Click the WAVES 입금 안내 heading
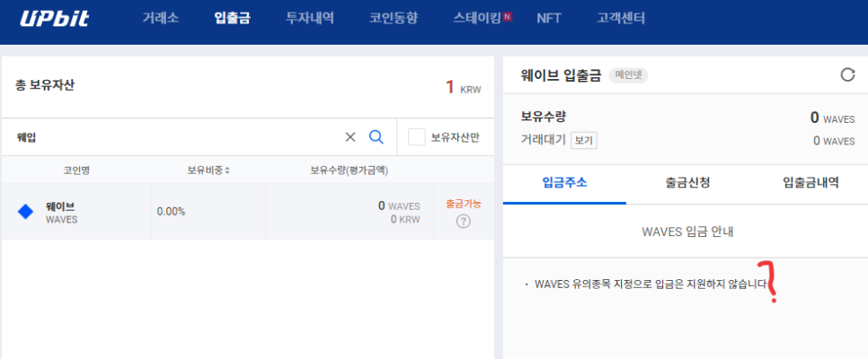Image resolution: width=868 pixels, height=359 pixels. (x=687, y=232)
